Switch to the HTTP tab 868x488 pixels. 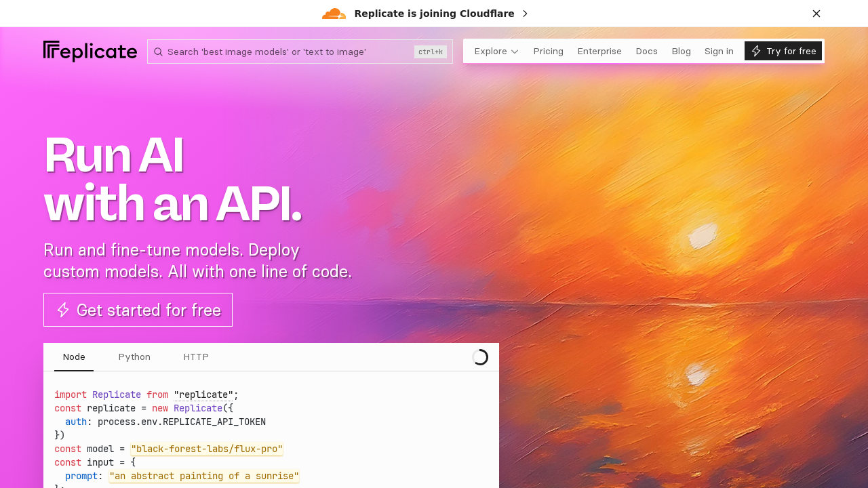pyautogui.click(x=196, y=357)
